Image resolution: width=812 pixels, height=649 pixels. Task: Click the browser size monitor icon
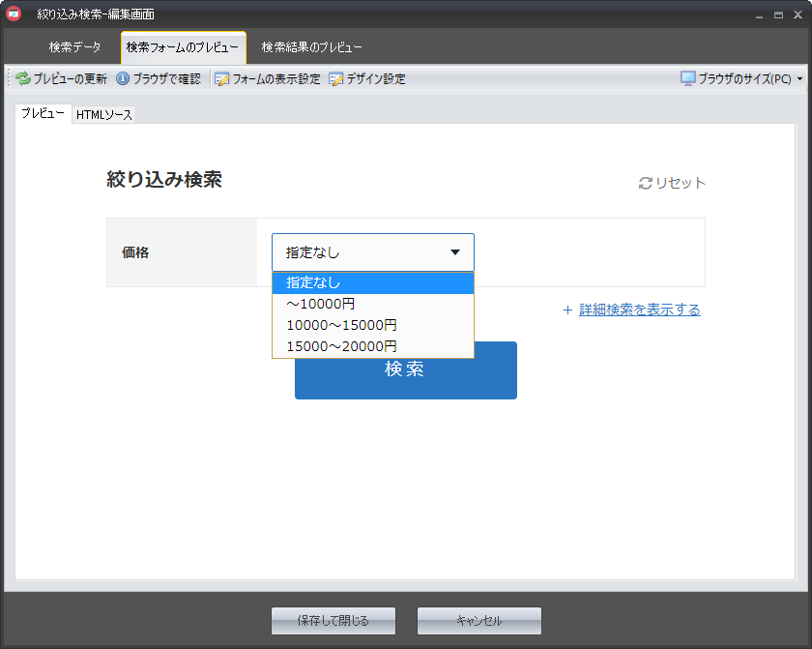[x=688, y=79]
